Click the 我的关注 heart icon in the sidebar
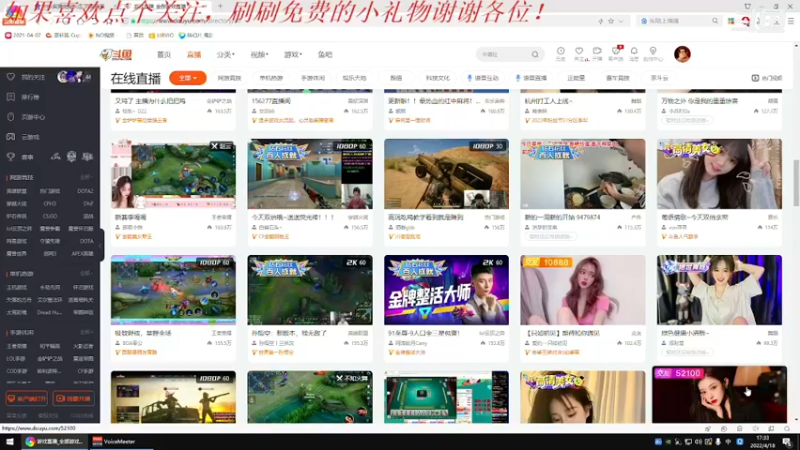Image resolution: width=800 pixels, height=450 pixels. [11, 77]
